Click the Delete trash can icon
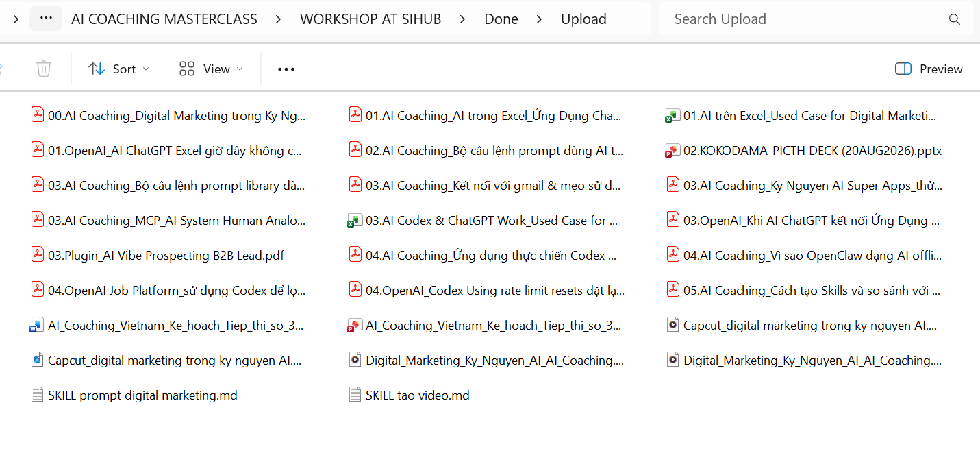 click(44, 69)
